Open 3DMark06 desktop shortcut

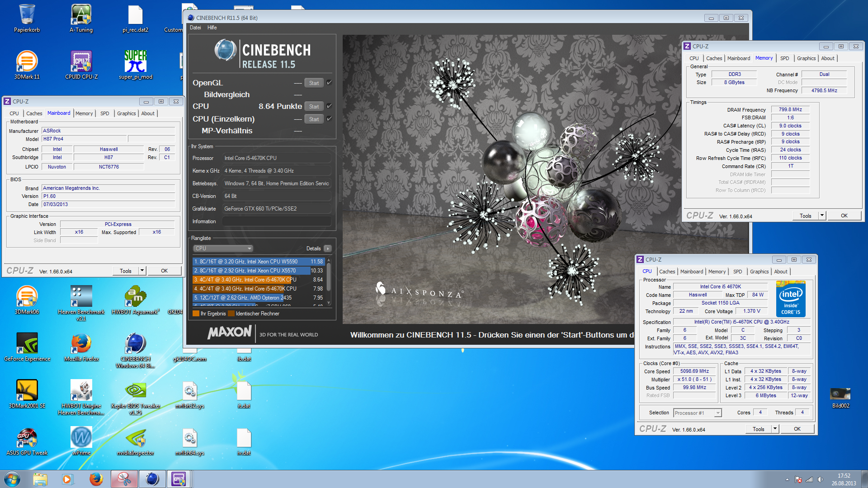click(27, 300)
